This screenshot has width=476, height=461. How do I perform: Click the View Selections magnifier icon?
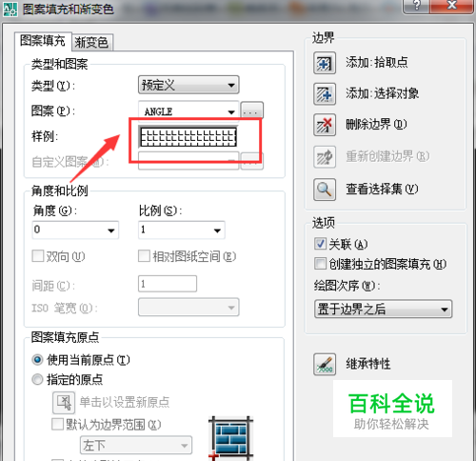pyautogui.click(x=325, y=190)
